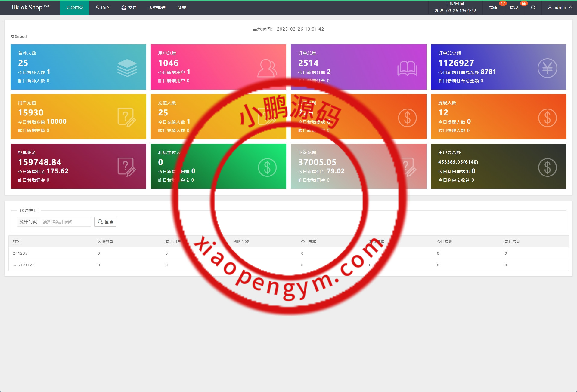577x392 pixels.
Task: Click the dollar icon on 利息宝转入 card
Action: 267,167
